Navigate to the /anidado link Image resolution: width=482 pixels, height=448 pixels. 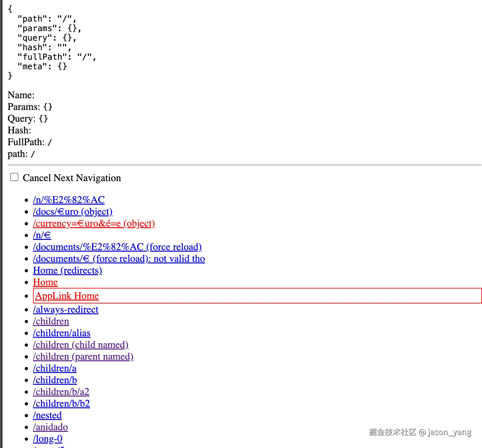(50, 427)
